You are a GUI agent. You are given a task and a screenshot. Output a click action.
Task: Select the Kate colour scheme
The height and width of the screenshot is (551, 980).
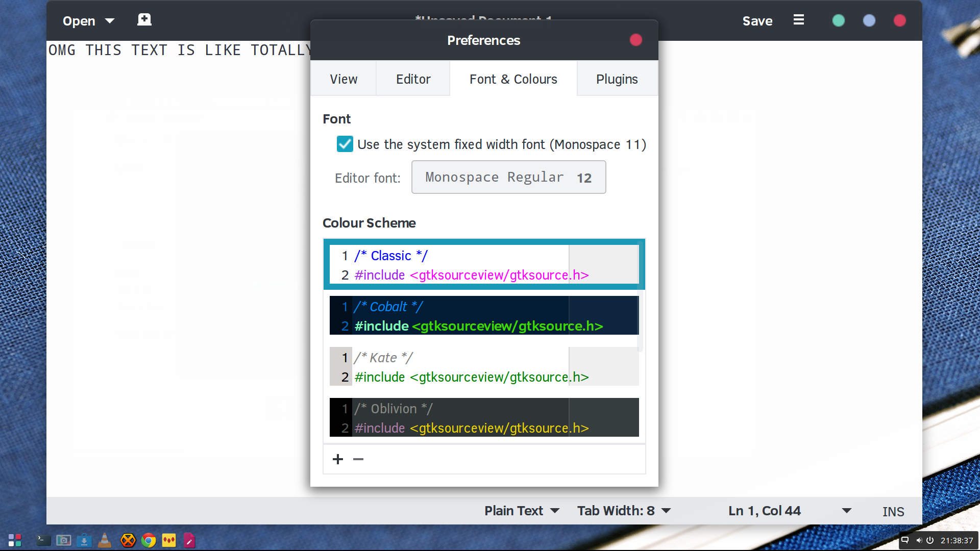[x=484, y=366]
